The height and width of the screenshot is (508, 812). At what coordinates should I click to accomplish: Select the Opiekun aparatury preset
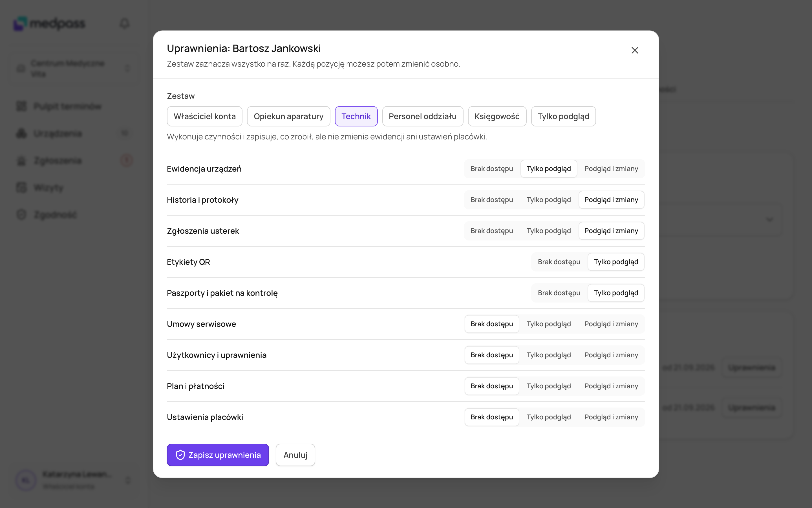coord(288,116)
